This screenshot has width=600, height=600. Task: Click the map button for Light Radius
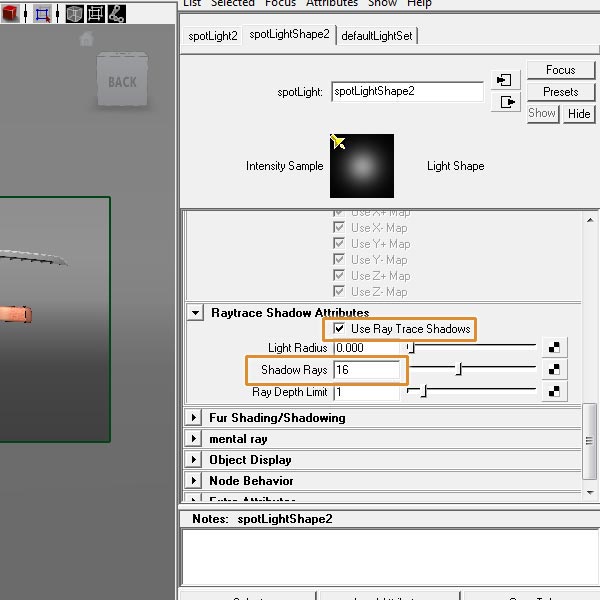[x=554, y=347]
